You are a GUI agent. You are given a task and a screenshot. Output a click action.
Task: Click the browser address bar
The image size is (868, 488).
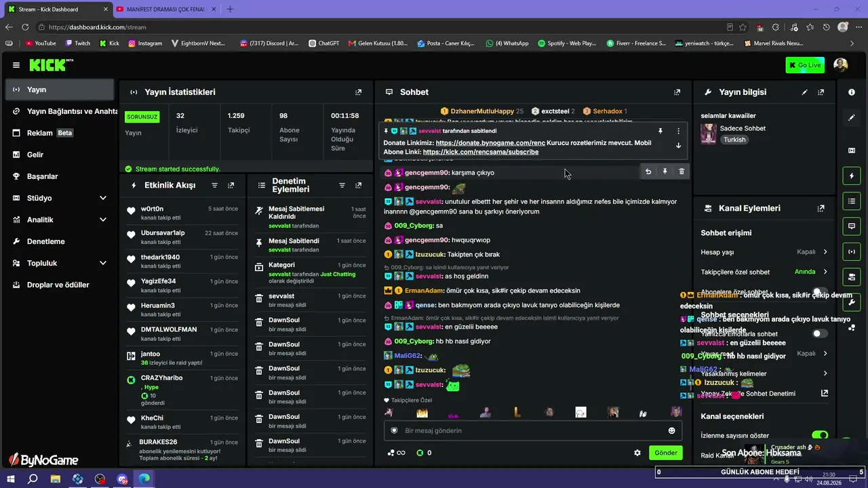tap(380, 27)
